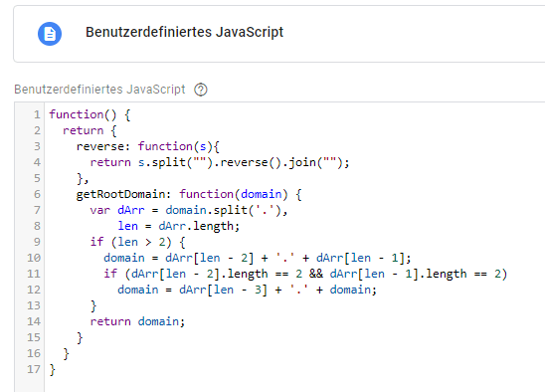545x392 pixels.
Task: Click the '},' on line 5
Action: [83, 179]
